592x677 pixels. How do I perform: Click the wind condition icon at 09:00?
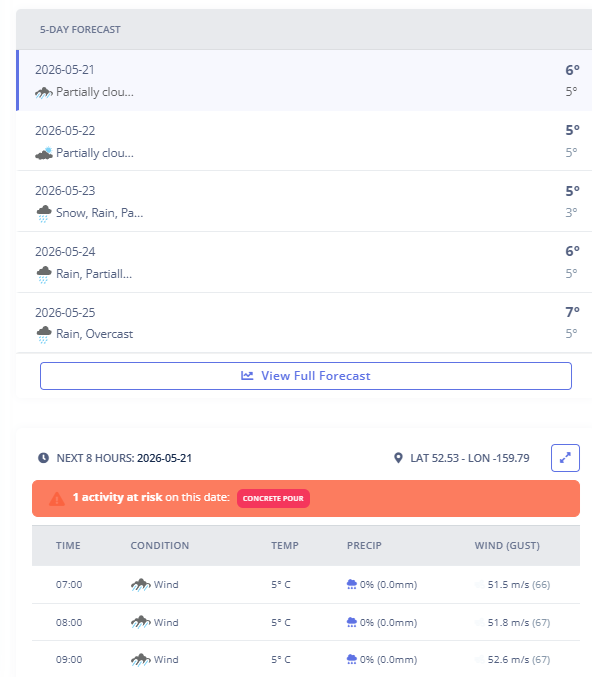(141, 660)
